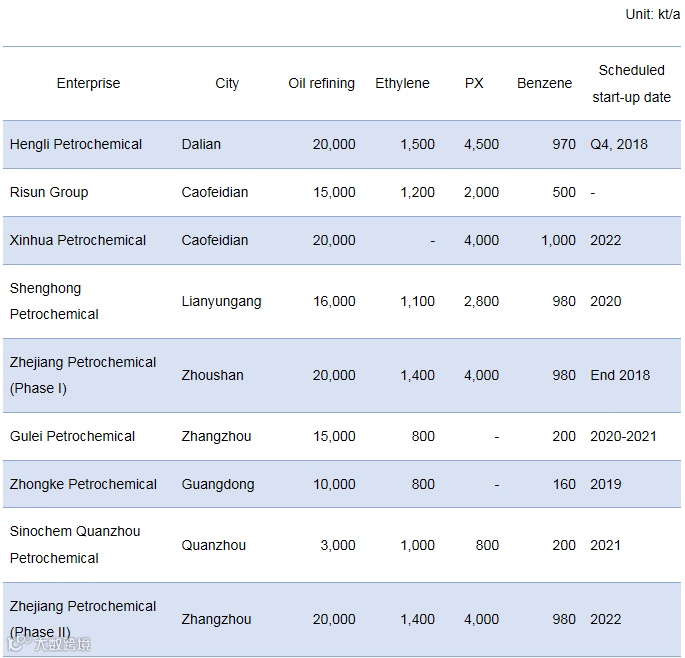The height and width of the screenshot is (658, 685).
Task: Select the benzene value 160
Action: [x=564, y=484]
